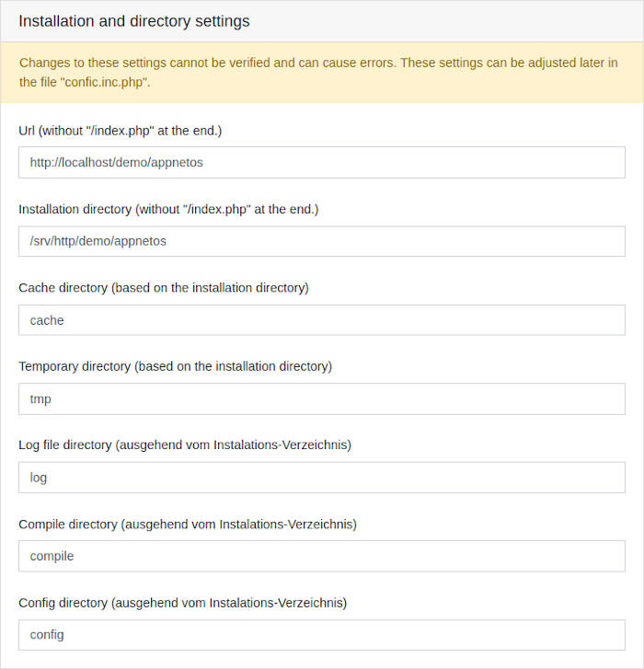Select the Cache directory input field

tap(321, 320)
